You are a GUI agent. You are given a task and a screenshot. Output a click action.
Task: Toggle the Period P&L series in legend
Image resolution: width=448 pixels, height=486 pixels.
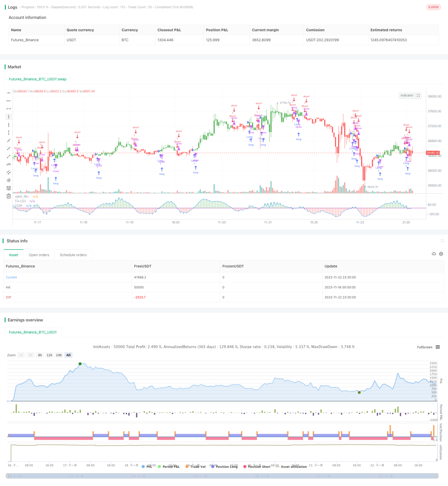click(x=169, y=466)
